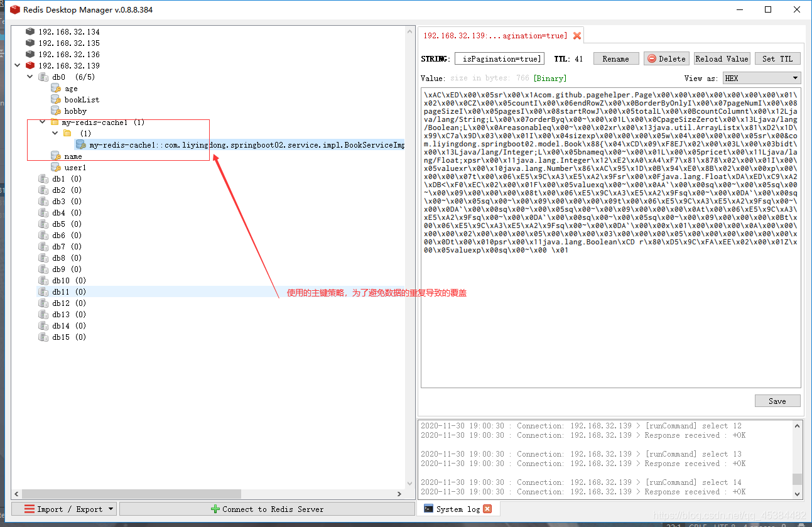The width and height of the screenshot is (812, 527).
Task: Click the database icon next to db0
Action: pyautogui.click(x=41, y=77)
